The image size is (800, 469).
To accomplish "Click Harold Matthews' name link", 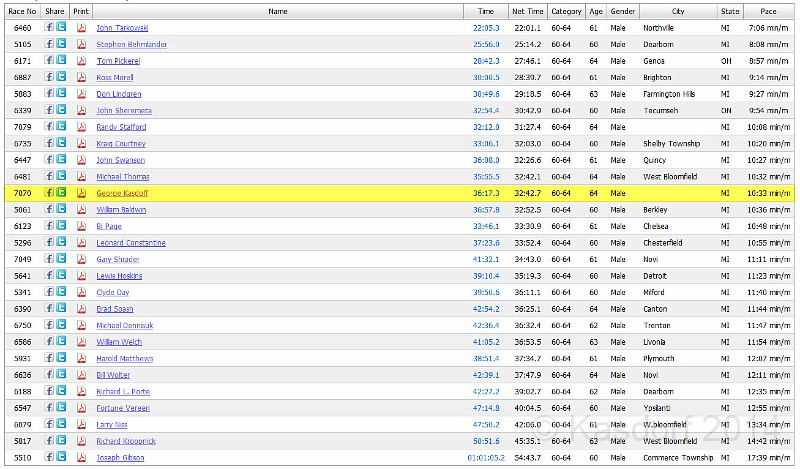I will [125, 358].
